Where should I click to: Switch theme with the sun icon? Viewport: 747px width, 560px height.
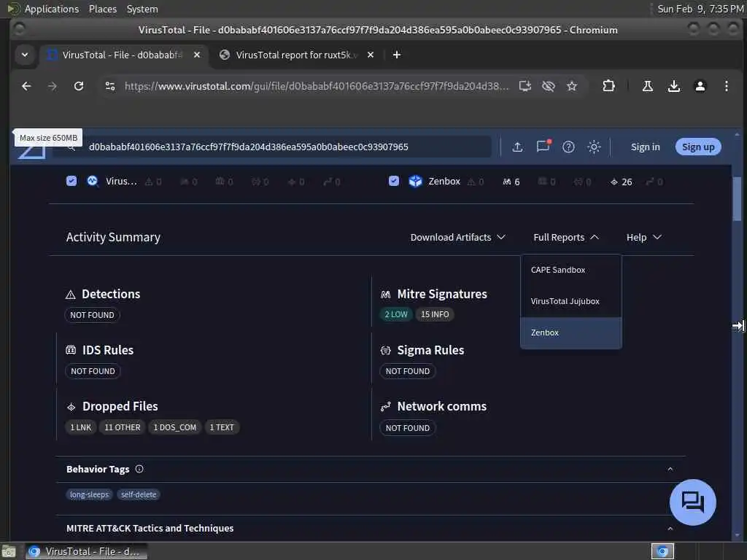coord(594,147)
